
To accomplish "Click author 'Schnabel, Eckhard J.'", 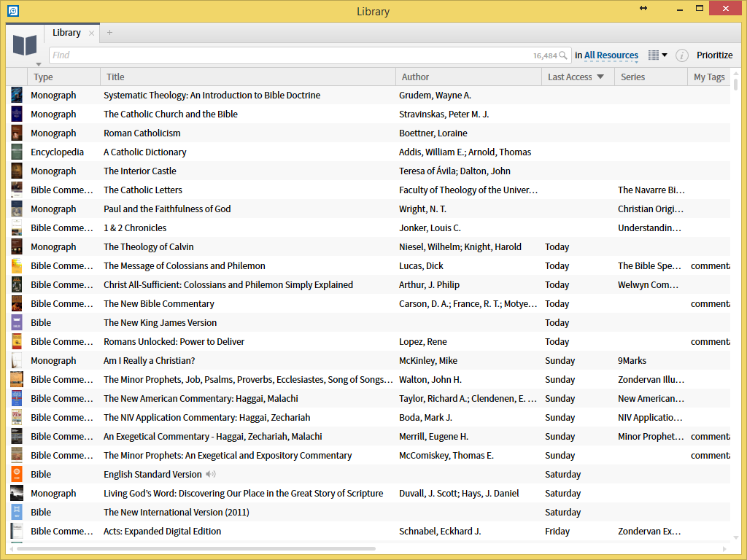I will [x=440, y=531].
